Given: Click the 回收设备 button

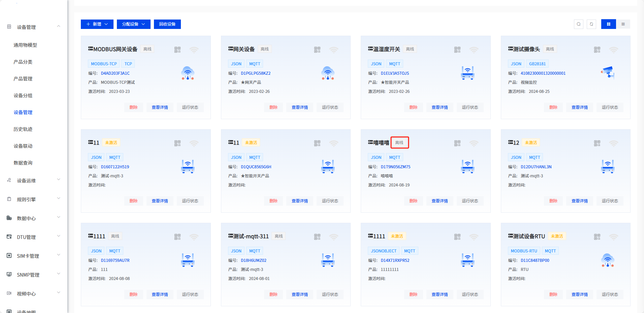Looking at the screenshot, I should tap(167, 24).
